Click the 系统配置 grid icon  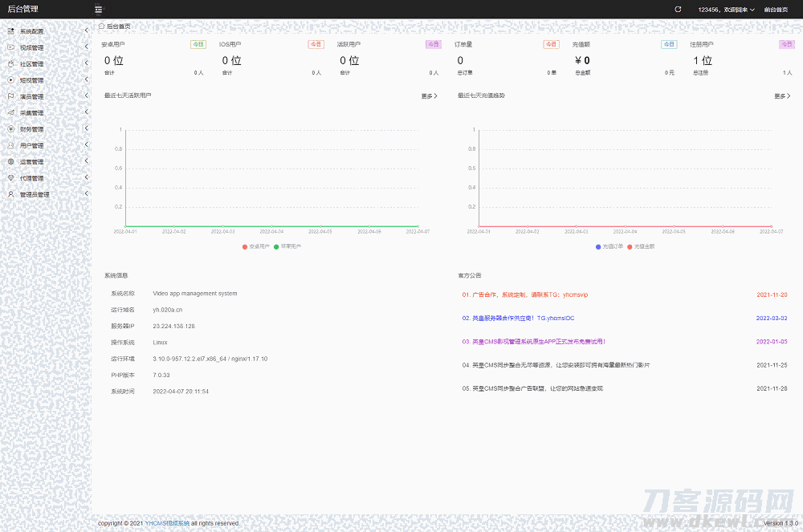pyautogui.click(x=11, y=31)
